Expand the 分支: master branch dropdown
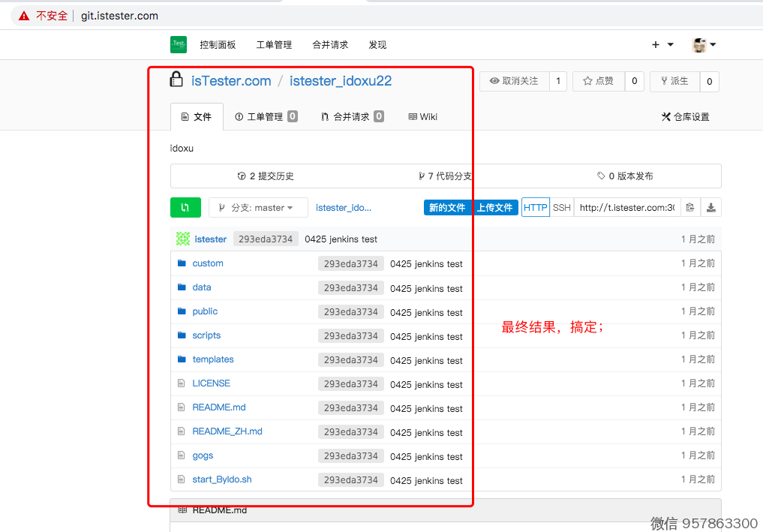The height and width of the screenshot is (532, 763). pos(258,208)
